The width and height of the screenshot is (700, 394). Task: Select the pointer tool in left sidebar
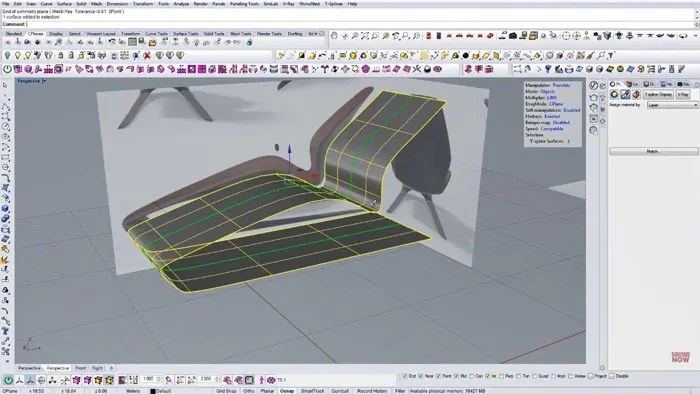(x=5, y=85)
